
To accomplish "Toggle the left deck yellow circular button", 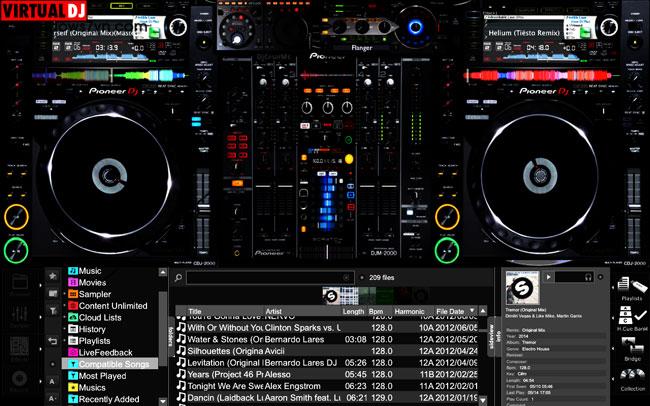I will pos(16,217).
